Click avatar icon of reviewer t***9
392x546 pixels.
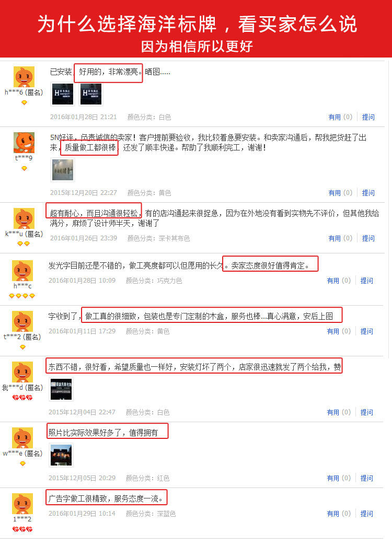(24, 143)
